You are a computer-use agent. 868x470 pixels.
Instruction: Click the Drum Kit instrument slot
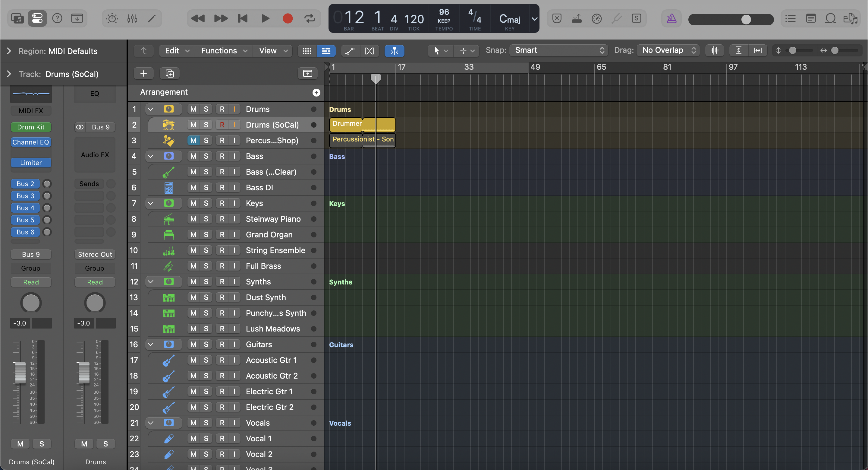coord(31,127)
